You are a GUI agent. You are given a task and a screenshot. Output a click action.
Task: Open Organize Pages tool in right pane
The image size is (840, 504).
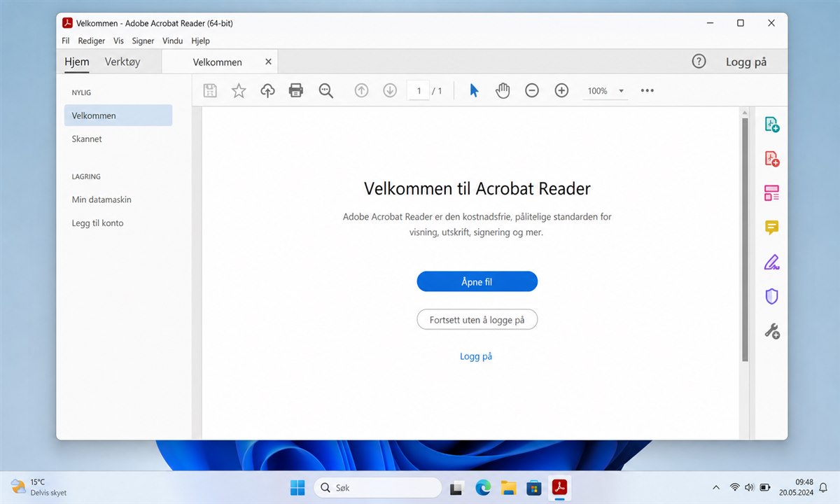click(x=772, y=193)
